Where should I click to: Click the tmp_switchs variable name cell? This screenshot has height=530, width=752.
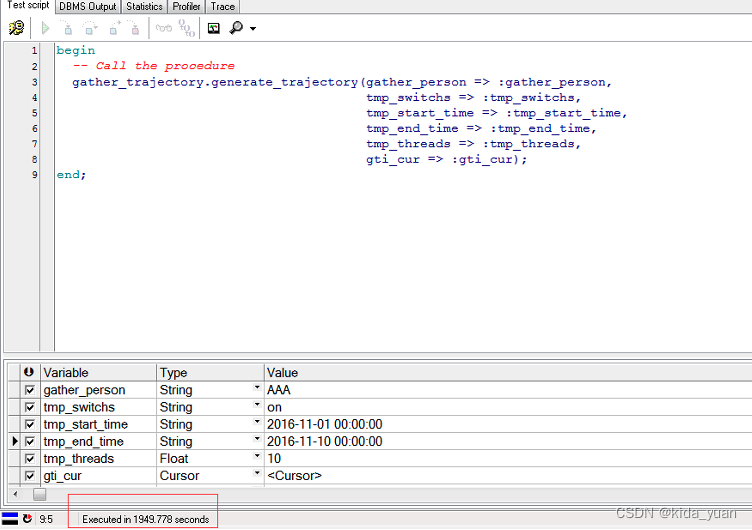click(98, 407)
